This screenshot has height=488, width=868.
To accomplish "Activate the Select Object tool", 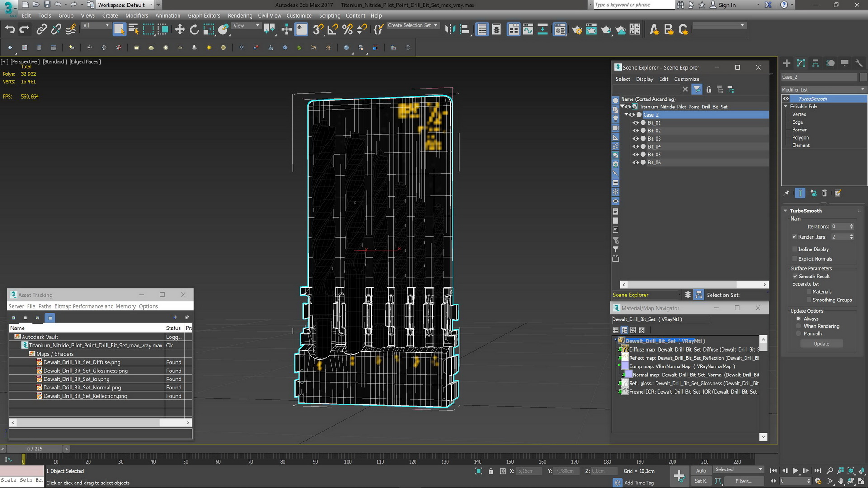I will tap(119, 30).
